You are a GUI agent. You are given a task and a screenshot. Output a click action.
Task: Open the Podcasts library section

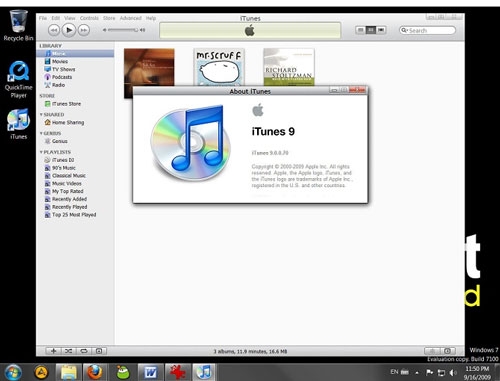pos(62,77)
